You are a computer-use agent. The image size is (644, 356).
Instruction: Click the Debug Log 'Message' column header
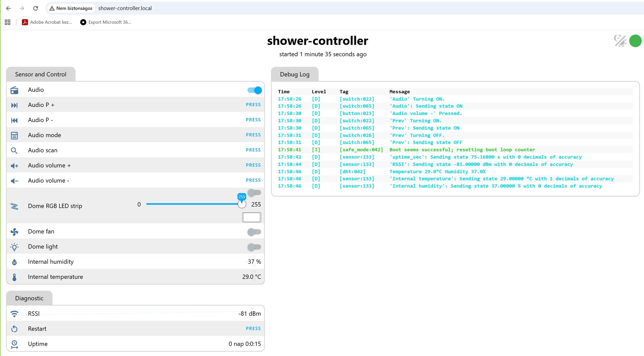[x=399, y=92]
